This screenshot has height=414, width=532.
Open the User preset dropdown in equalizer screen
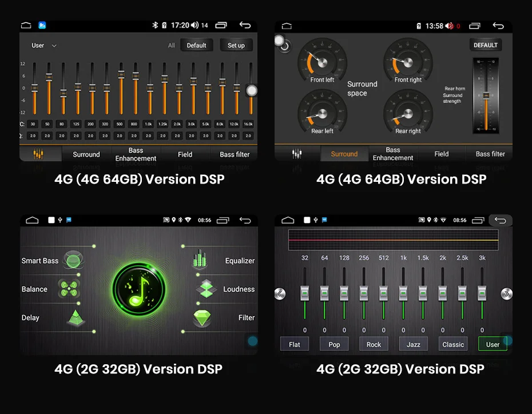coord(44,45)
